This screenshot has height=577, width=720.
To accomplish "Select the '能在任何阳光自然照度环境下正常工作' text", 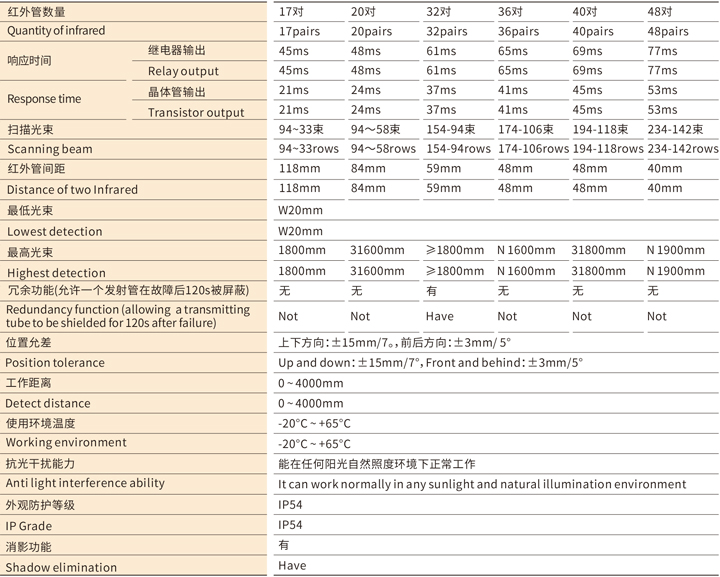I will click(377, 464).
